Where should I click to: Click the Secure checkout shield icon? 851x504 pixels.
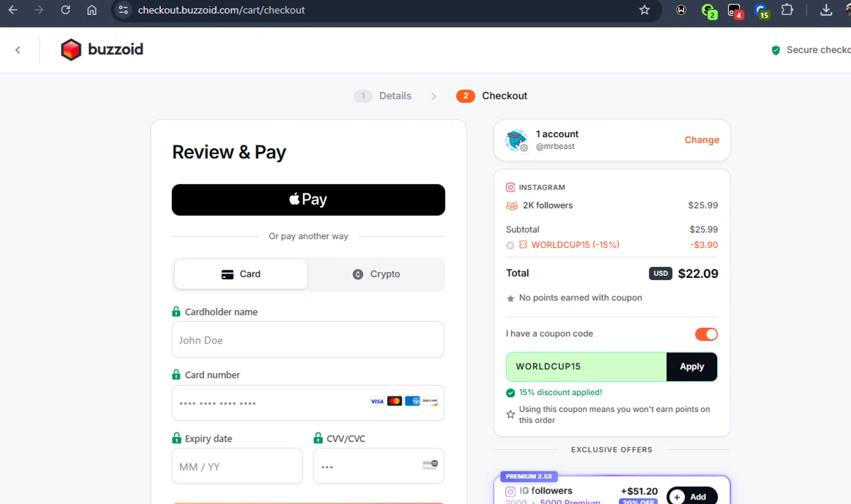(776, 50)
